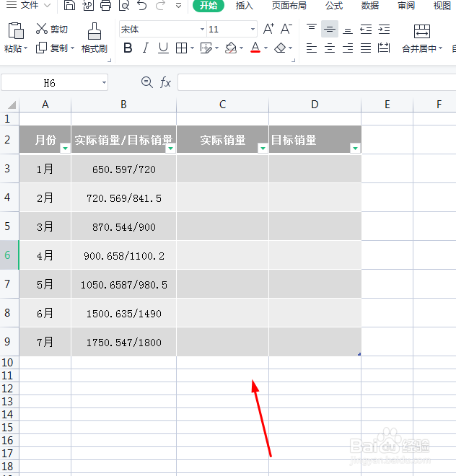
Task: Open the 数据 tab
Action: point(369,6)
